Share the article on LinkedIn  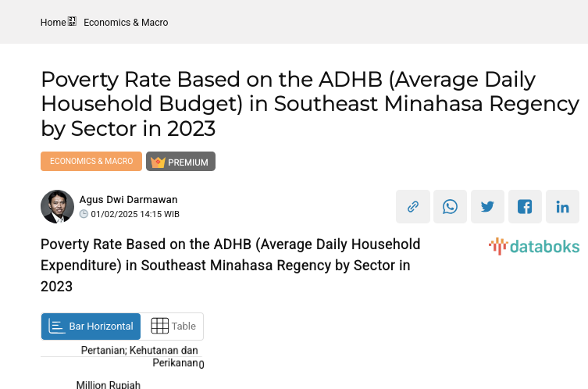tap(562, 207)
